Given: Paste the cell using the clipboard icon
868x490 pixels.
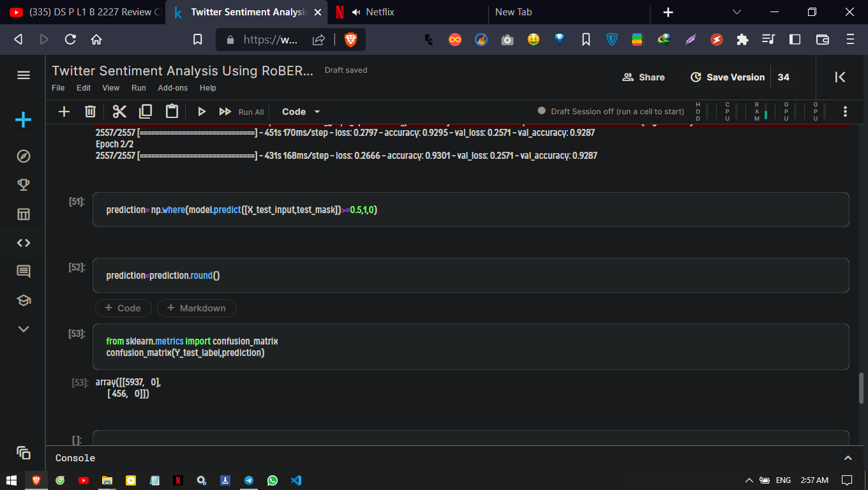Looking at the screenshot, I should point(172,112).
